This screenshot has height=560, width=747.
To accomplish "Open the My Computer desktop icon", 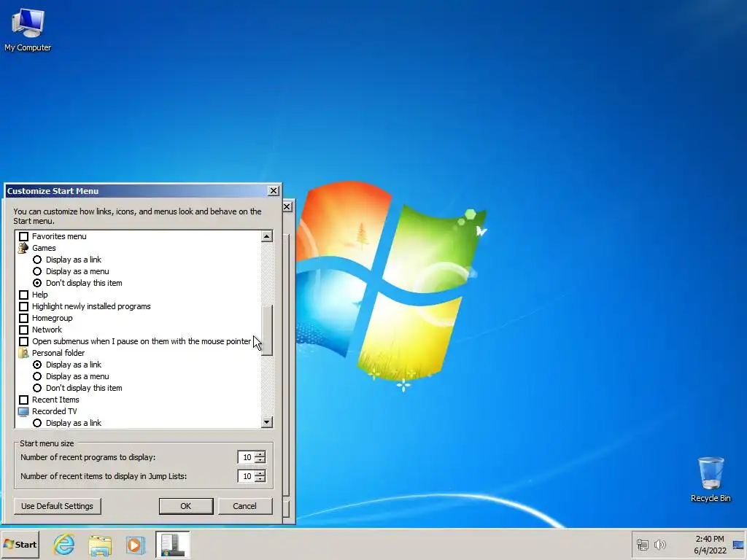I will (28, 30).
